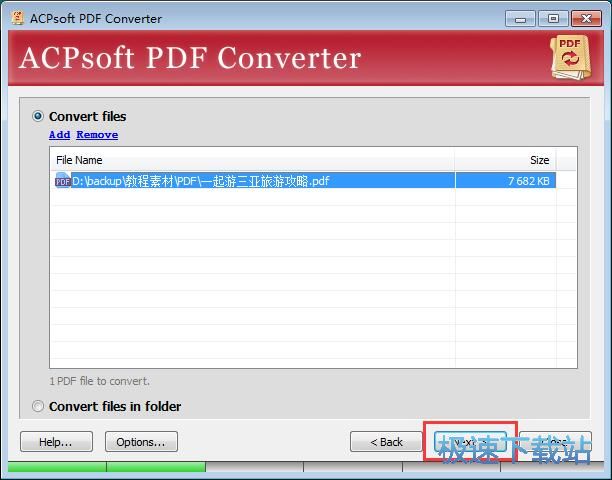The width and height of the screenshot is (612, 480).
Task: Click the Remove link
Action: (x=97, y=135)
